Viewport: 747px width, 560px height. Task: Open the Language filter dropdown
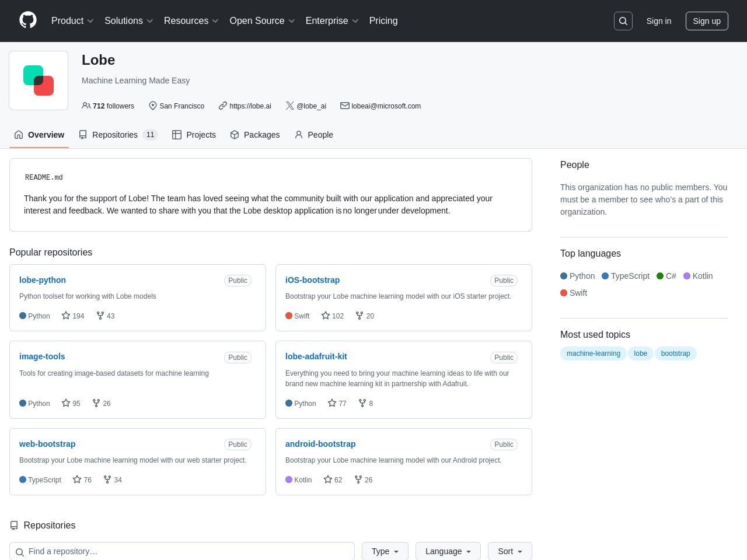point(448,551)
